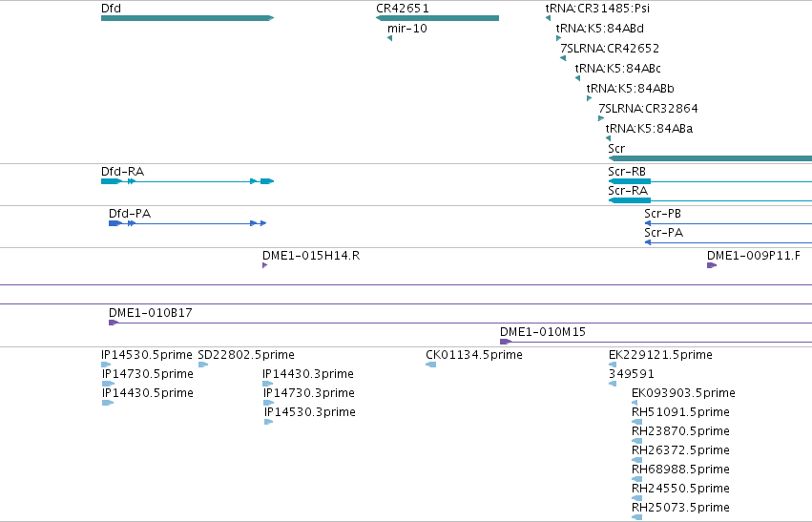Select EK229121.5prime EST label
The image size is (812, 522).
[x=660, y=355]
